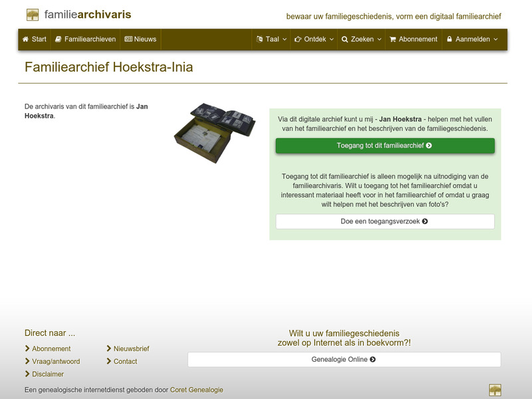Click the newspaper icon beside Nieuws

(x=128, y=39)
